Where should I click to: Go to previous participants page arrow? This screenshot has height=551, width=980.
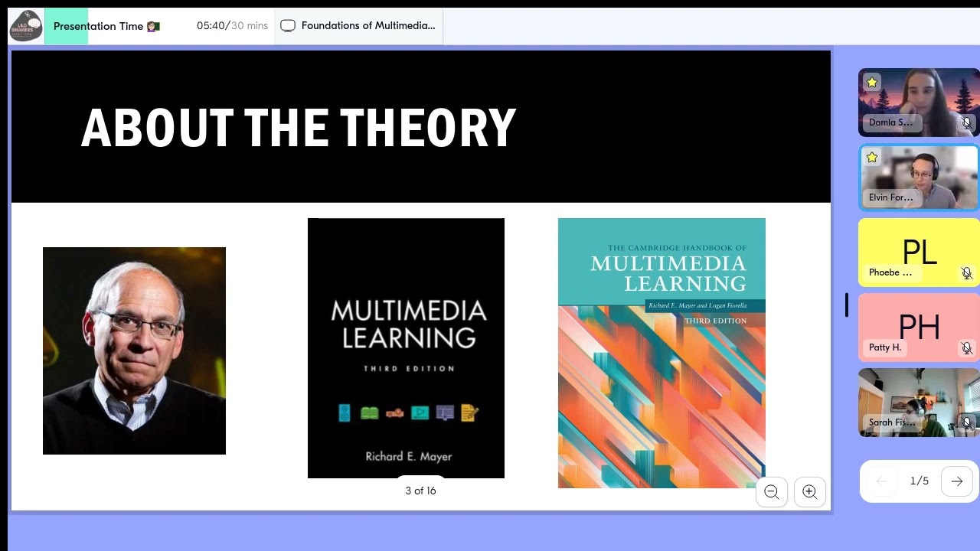(x=882, y=481)
